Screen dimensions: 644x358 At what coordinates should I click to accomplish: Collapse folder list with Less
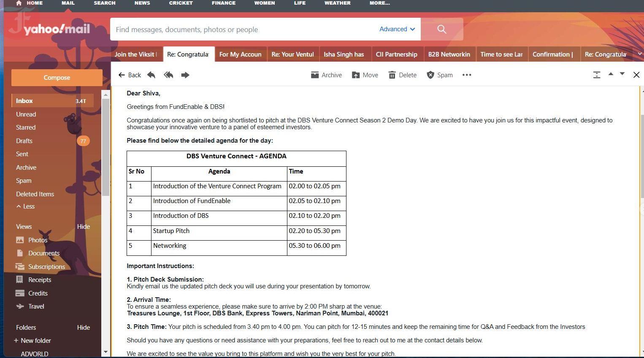[x=25, y=206]
